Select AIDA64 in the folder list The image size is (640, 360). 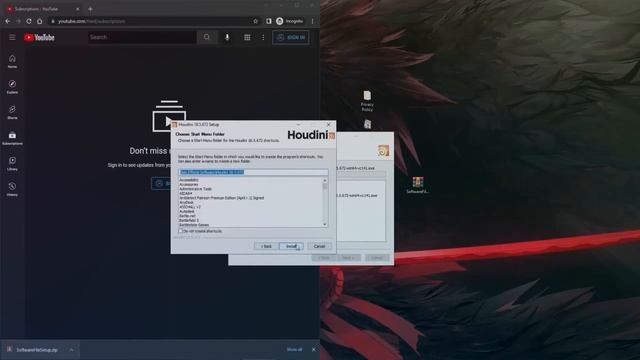click(x=186, y=193)
